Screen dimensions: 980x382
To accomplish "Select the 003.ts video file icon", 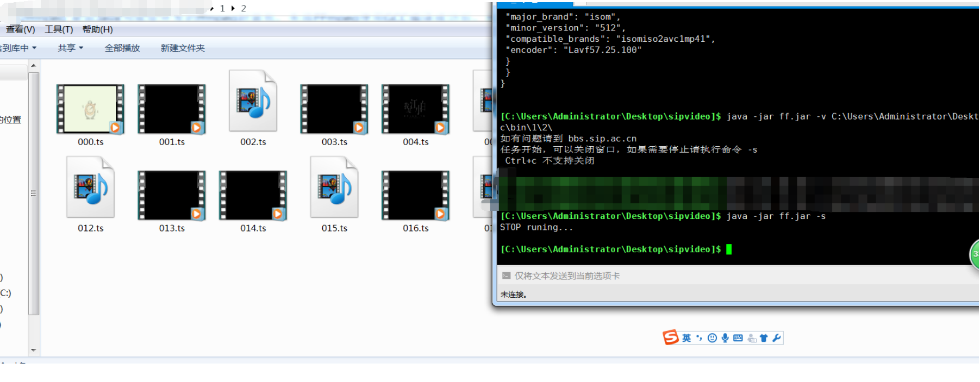I will (x=334, y=109).
